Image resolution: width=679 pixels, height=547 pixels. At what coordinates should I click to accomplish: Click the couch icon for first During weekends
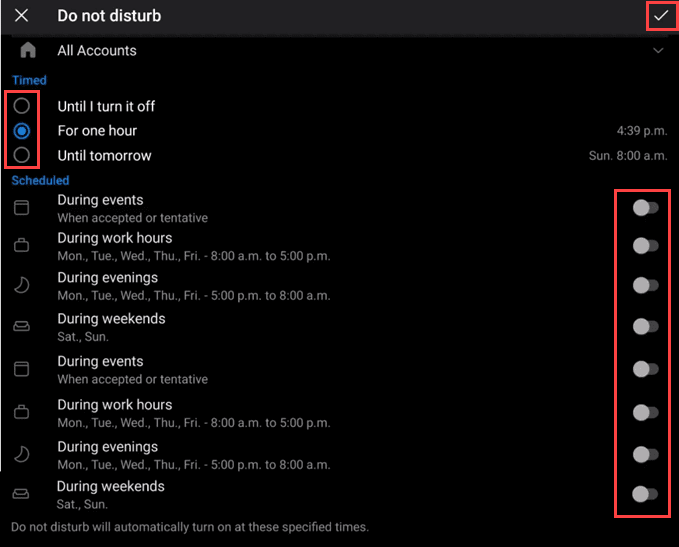21,326
